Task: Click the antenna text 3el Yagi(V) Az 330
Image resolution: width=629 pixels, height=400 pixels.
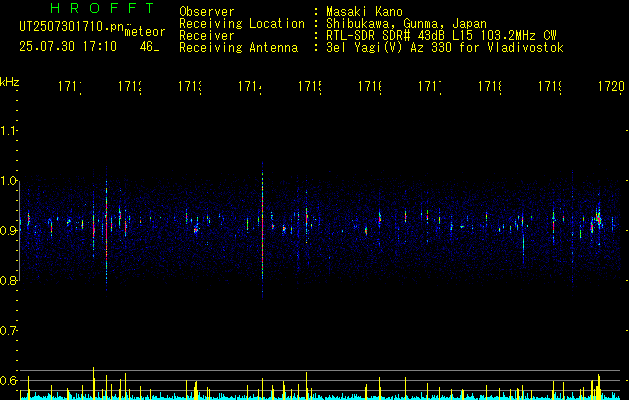Action: coord(389,48)
